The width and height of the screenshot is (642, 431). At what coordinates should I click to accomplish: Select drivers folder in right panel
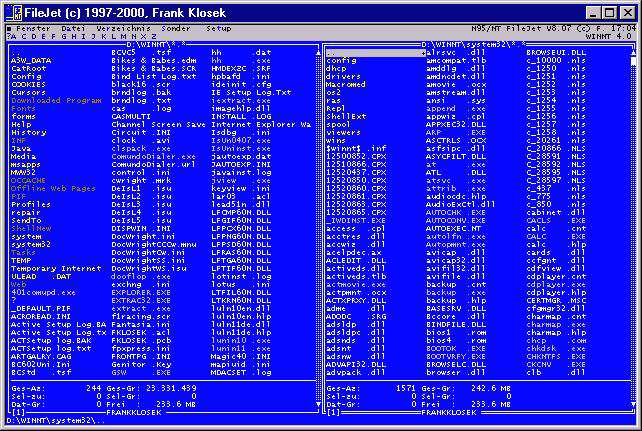344,77
